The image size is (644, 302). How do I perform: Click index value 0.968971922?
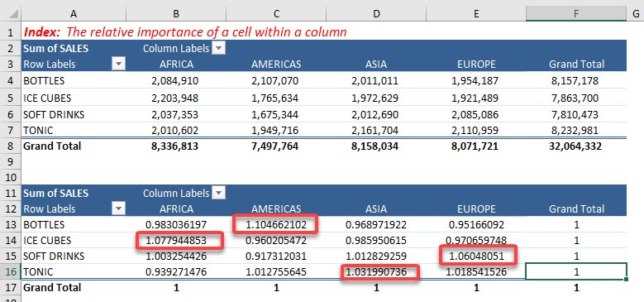pyautogui.click(x=376, y=225)
